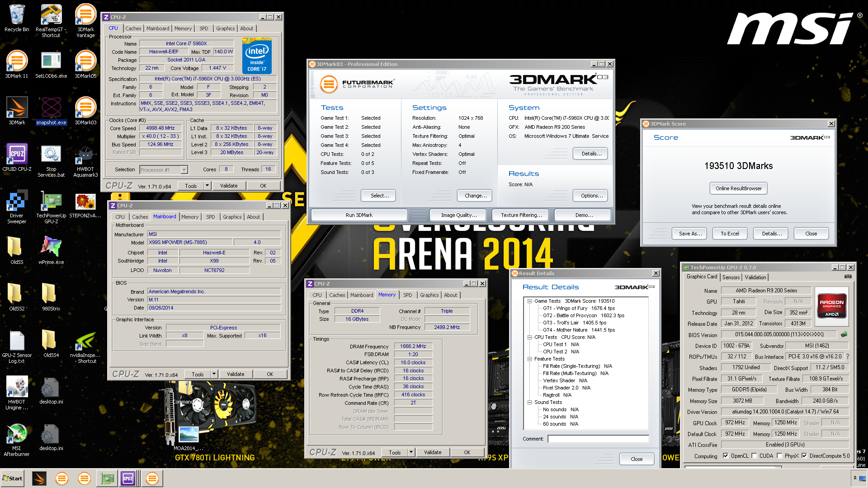Show hidden system tray icons arrow

(x=855, y=478)
